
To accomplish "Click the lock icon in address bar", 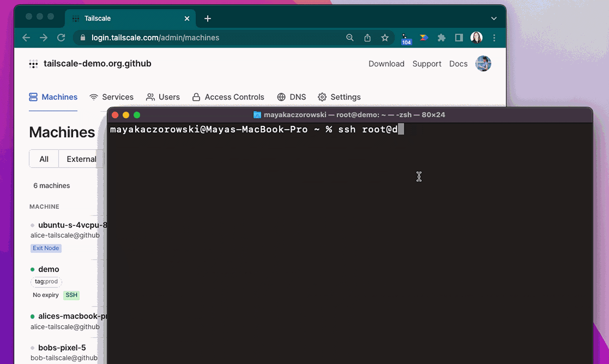I will 82,38.
